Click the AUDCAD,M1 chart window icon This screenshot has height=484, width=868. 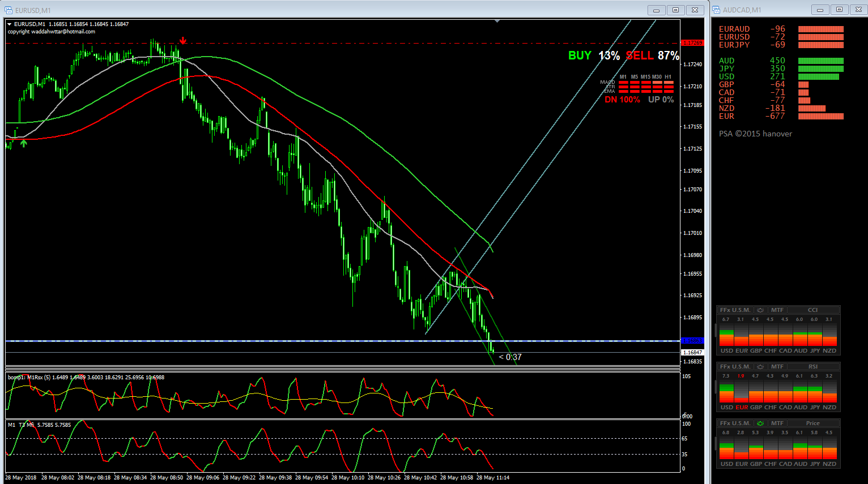click(716, 10)
